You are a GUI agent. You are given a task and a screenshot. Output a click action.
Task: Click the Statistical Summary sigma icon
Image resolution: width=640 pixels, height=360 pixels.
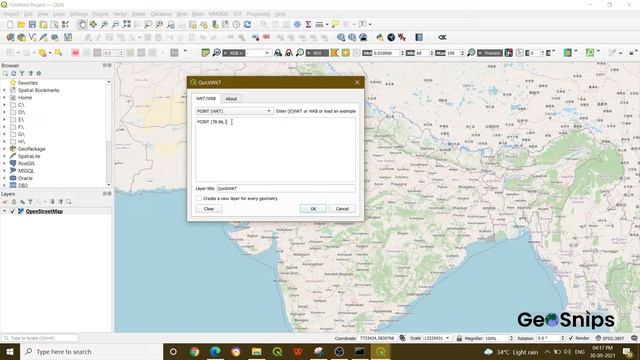click(308, 24)
